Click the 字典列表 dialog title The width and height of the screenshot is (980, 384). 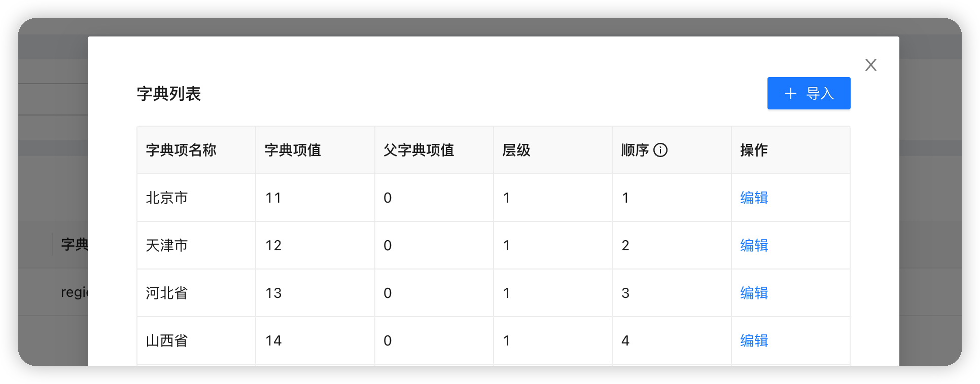point(169,94)
